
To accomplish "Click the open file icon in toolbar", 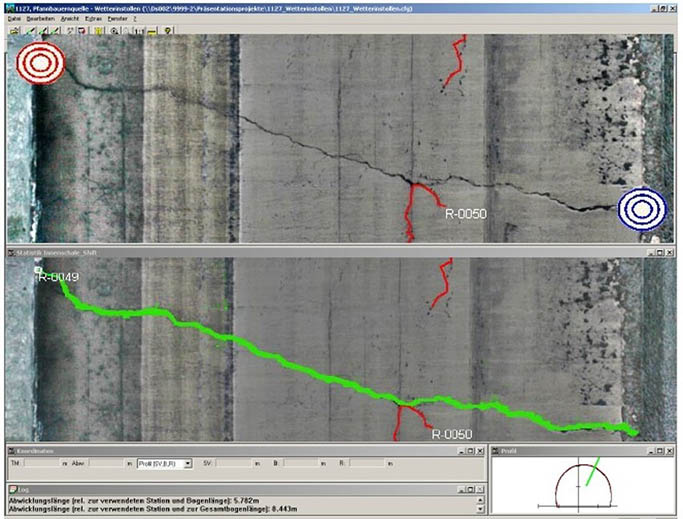I will 14,30.
